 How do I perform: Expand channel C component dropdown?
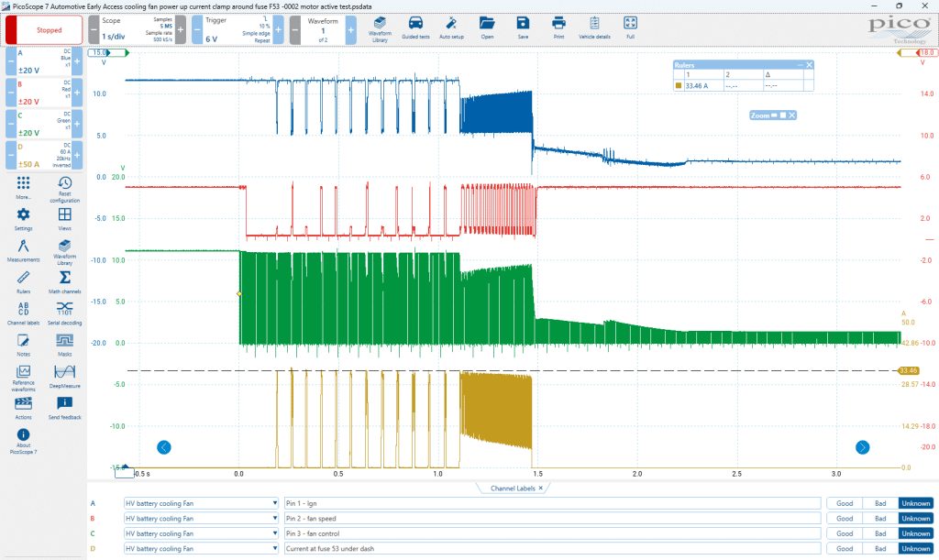tap(275, 533)
